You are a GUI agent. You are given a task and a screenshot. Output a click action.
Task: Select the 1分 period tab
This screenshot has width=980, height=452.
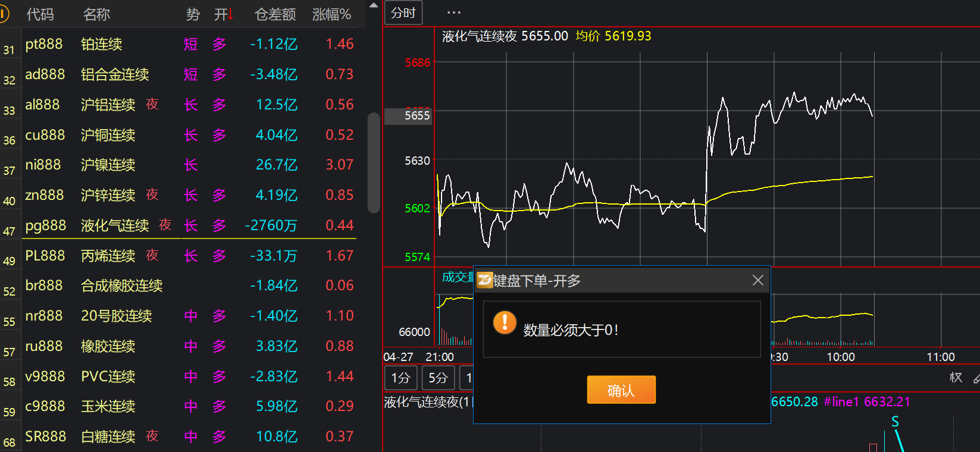click(400, 378)
